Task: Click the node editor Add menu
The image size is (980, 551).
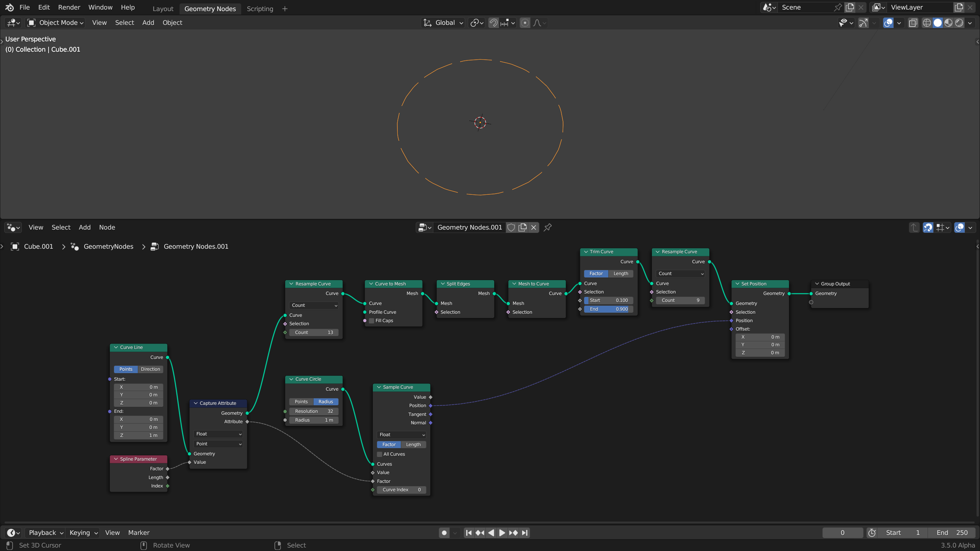Action: click(x=85, y=227)
